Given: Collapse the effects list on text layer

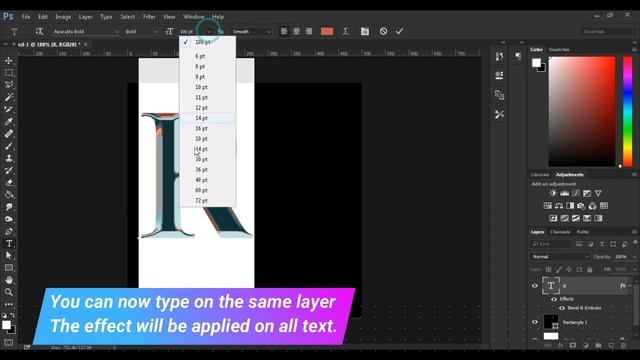Looking at the screenshot, I should pos(630,286).
